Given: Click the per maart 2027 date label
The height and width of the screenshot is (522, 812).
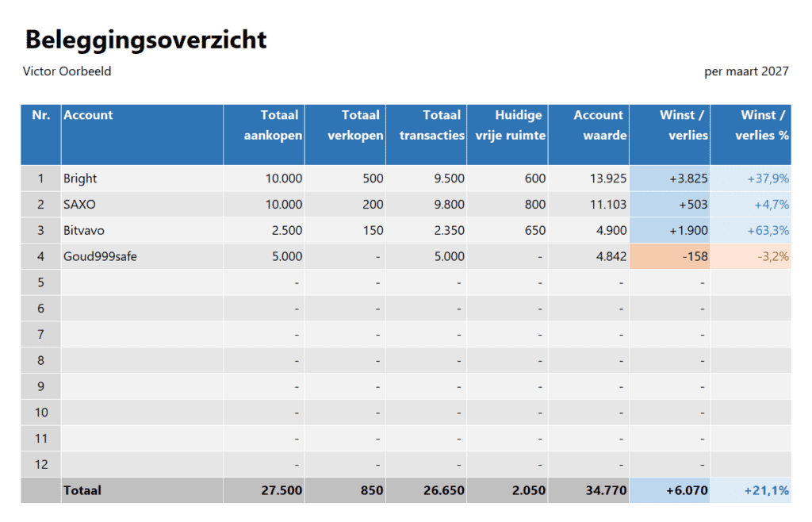Looking at the screenshot, I should click(746, 71).
